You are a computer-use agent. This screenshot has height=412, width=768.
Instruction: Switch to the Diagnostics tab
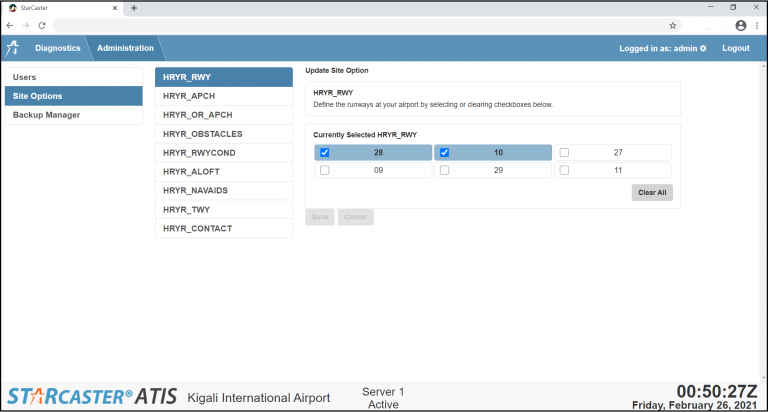57,48
